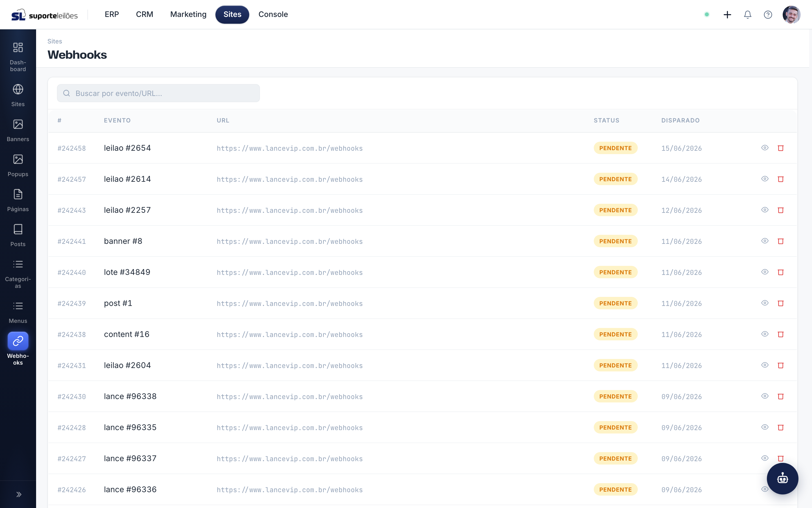Screen dimensions: 812x508
Task: Switch to ERP module tab
Action: click(x=112, y=14)
